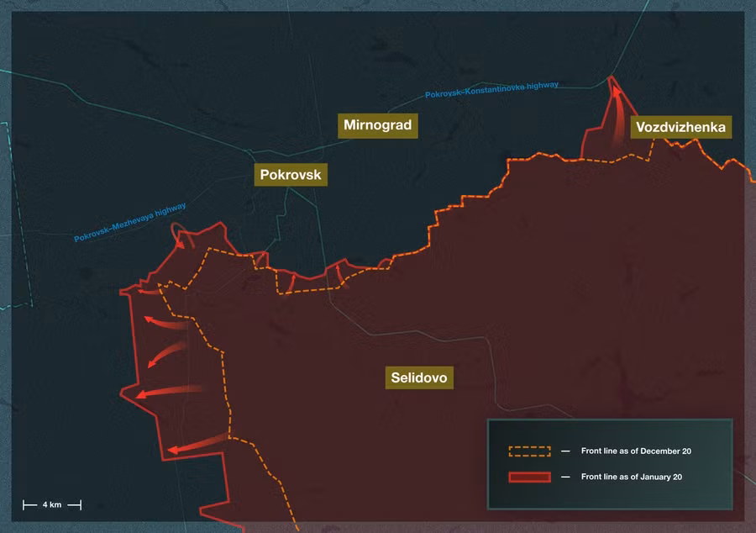Click the Pokrovsk–Mezhevaya highway label
The image size is (756, 533).
pos(130,224)
